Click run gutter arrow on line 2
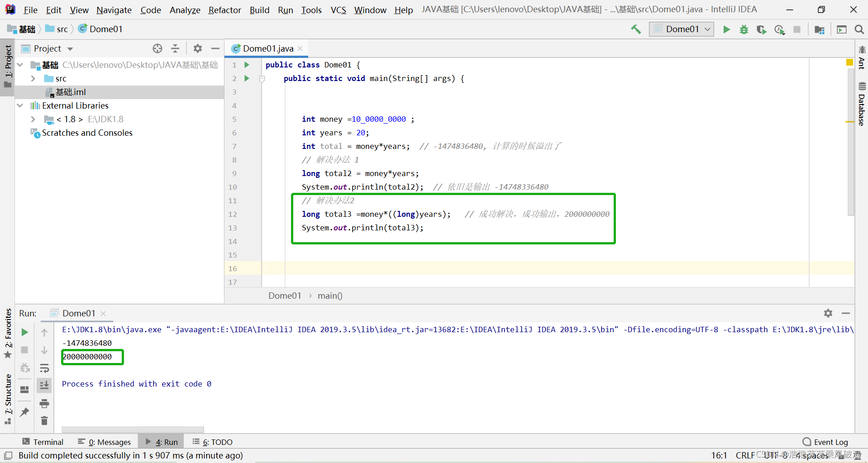This screenshot has height=463, width=868. 247,78
